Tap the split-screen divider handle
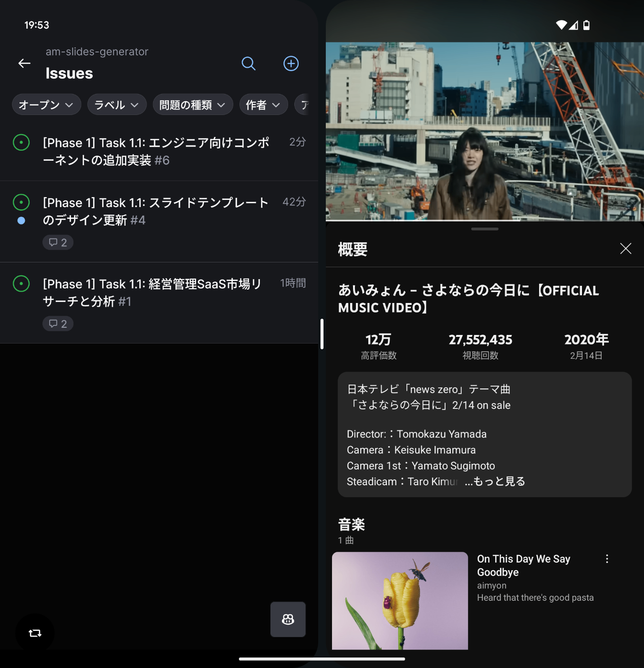 coord(322,334)
